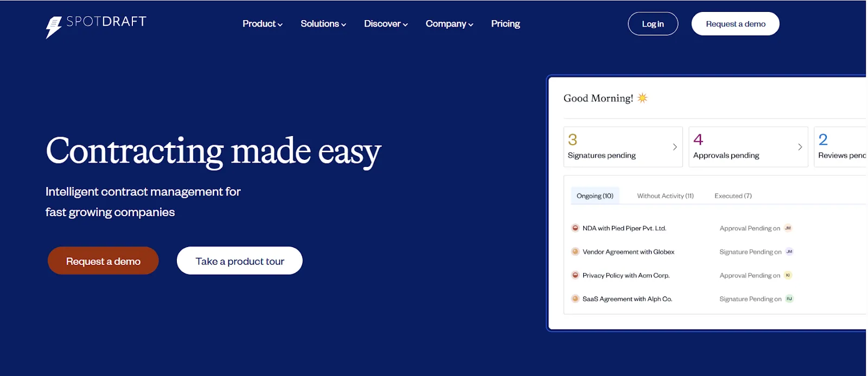
Task: Click JM avatar on NDA approval pending row
Action: click(788, 228)
